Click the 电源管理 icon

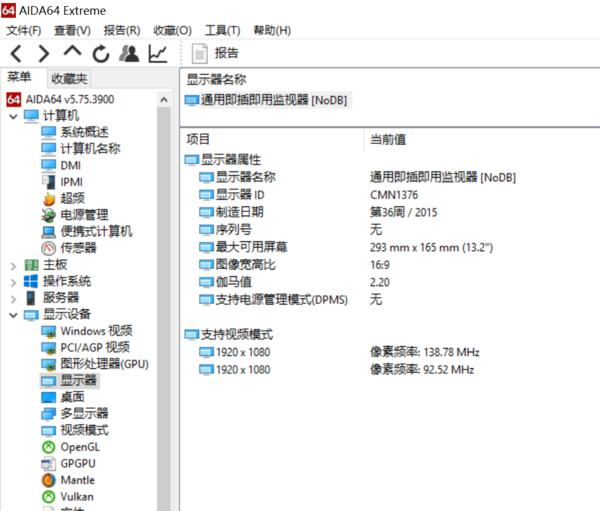click(x=49, y=215)
